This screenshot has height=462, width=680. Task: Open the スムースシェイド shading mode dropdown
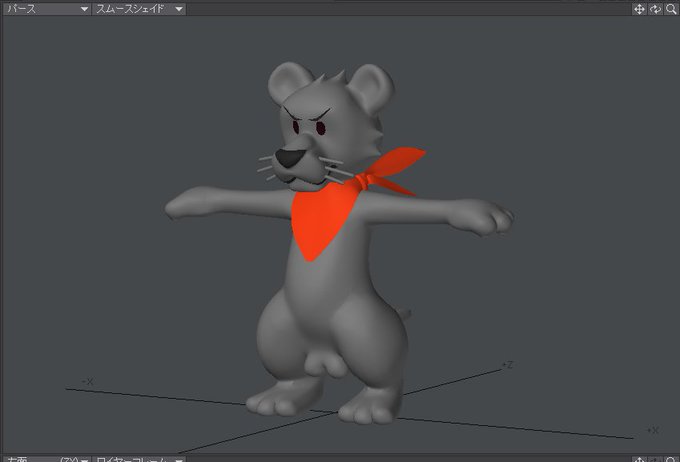click(x=139, y=9)
